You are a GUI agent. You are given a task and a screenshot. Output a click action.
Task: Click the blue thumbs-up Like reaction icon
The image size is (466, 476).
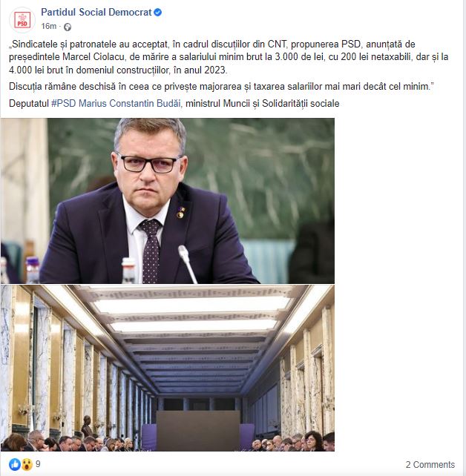click(15, 464)
